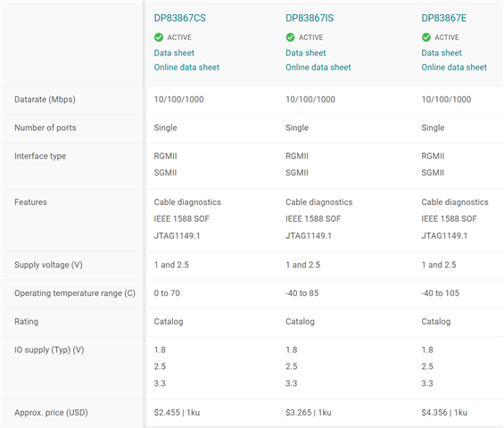Select the Number of ports row label
Viewport: 504px width, 428px height.
[x=45, y=128]
